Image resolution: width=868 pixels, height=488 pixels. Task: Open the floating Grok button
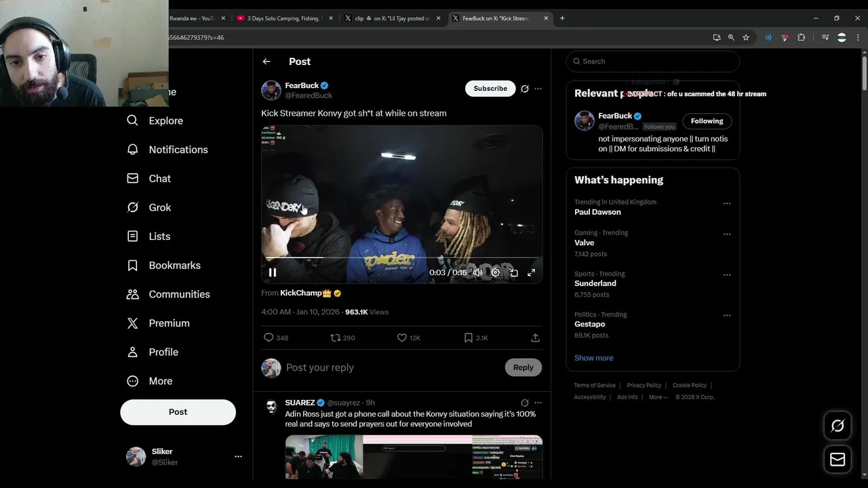pyautogui.click(x=837, y=426)
